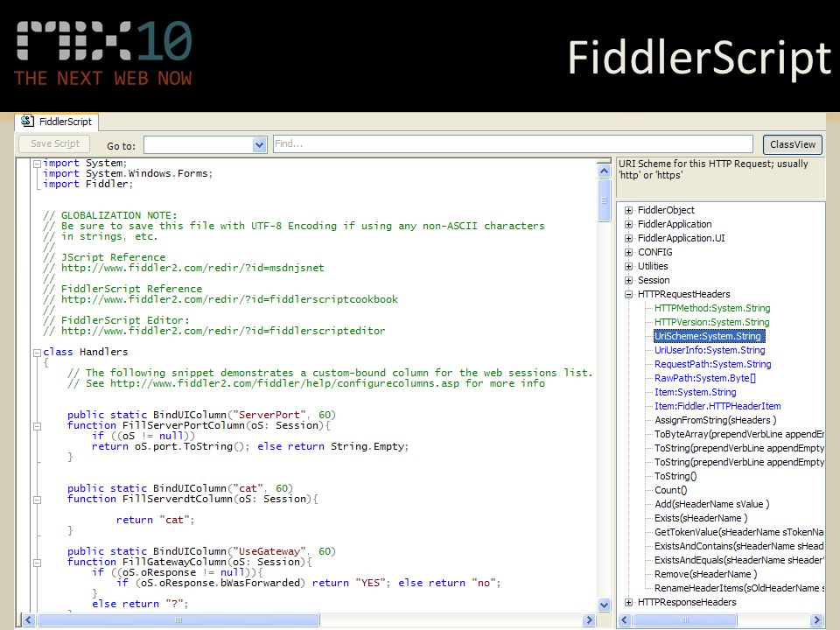Click the editor horizontal scroll right arrow
Image resolution: width=840 pixels, height=630 pixels.
point(589,619)
